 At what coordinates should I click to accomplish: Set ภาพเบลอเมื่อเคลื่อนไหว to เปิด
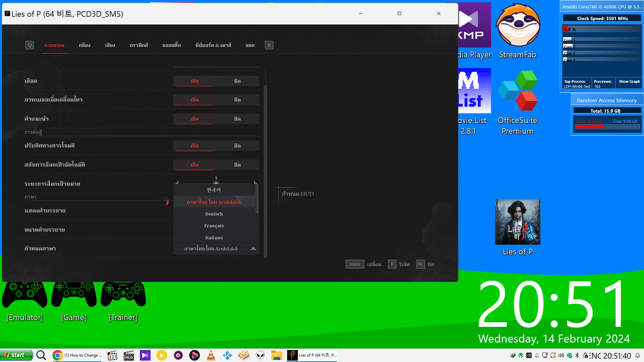(195, 100)
